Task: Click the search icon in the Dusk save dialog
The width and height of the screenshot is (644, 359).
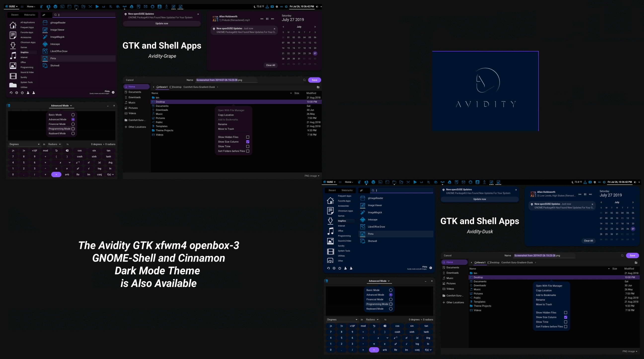Action: 622,255
